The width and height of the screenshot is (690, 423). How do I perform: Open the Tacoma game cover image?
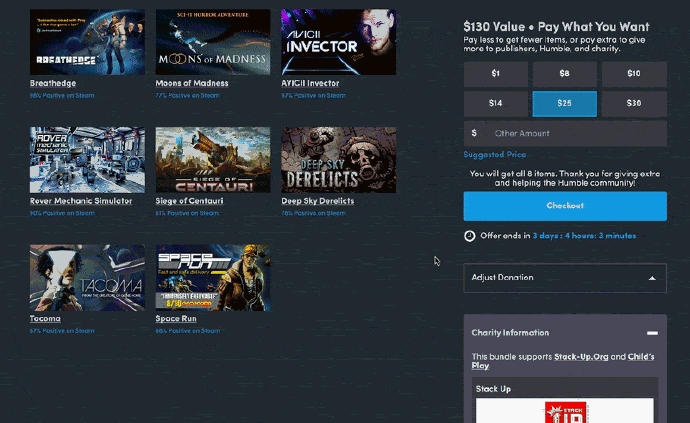87,278
